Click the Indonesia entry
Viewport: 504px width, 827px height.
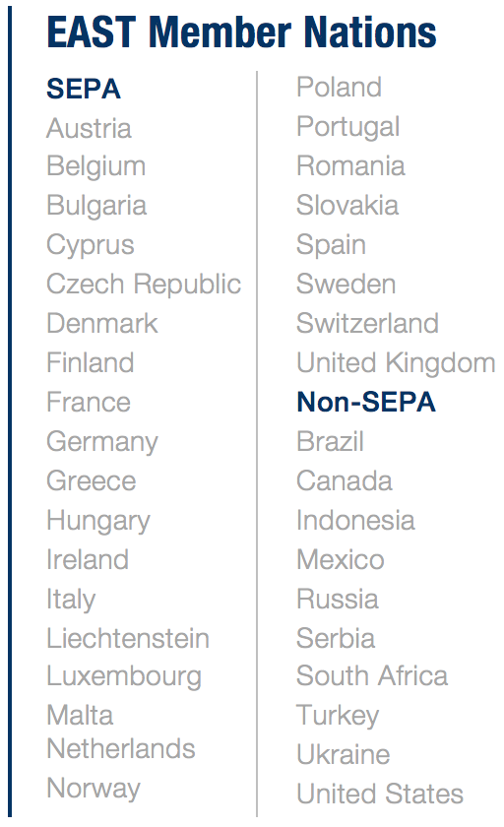(x=355, y=520)
